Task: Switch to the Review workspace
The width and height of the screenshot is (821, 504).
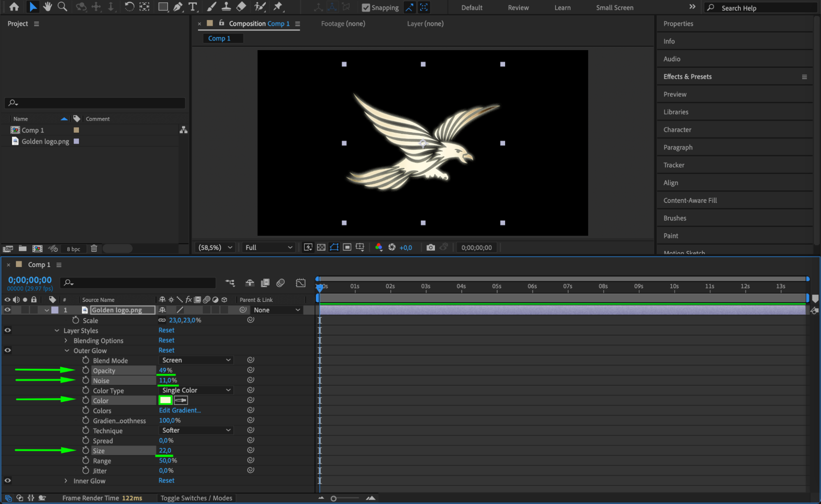Action: pyautogui.click(x=518, y=7)
